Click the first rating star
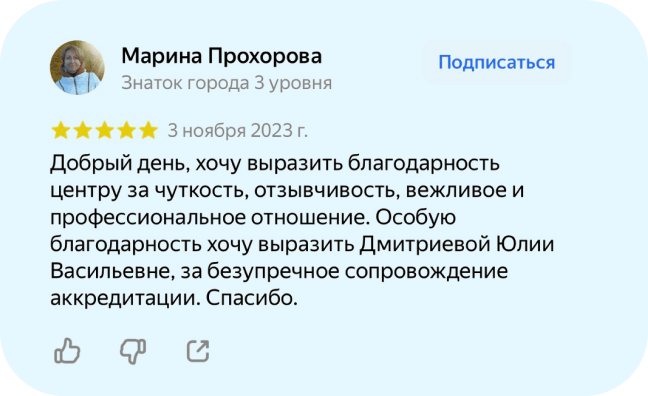 pos(61,130)
